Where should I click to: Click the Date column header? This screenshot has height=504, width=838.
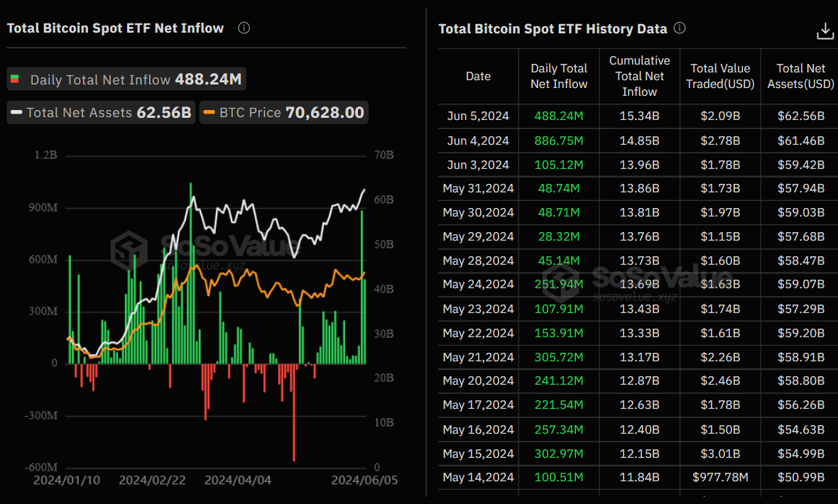[479, 77]
